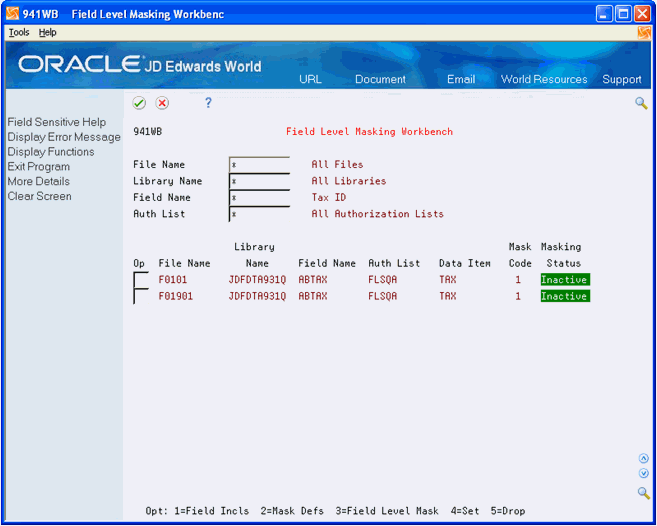Click the orange logo icon in the menu bar
The image size is (657, 526).
(644, 33)
